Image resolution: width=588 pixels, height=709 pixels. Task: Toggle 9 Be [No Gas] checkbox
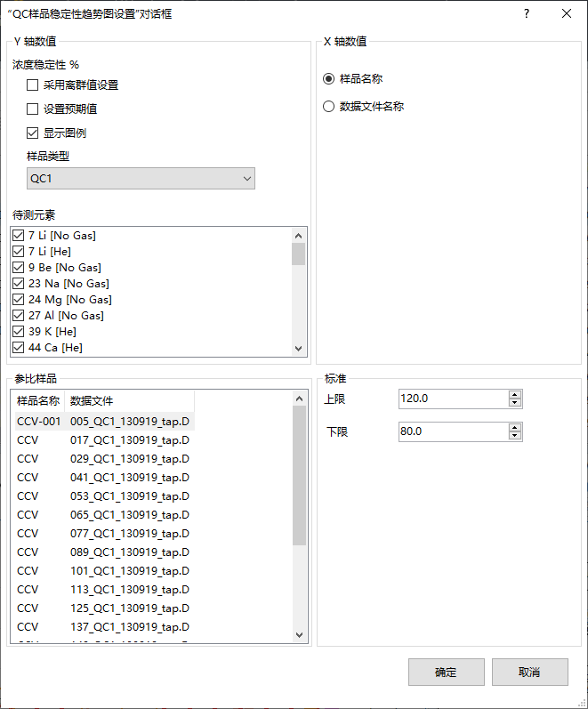pyautogui.click(x=18, y=268)
